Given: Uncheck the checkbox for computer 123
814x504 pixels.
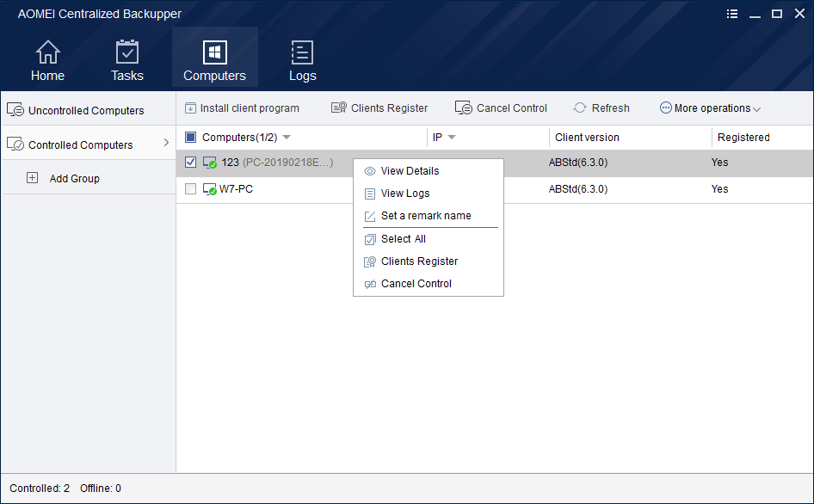Looking at the screenshot, I should coord(190,162).
